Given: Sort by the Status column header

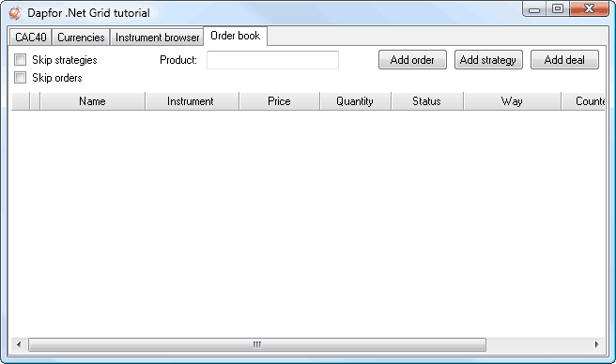Looking at the screenshot, I should pyautogui.click(x=427, y=101).
